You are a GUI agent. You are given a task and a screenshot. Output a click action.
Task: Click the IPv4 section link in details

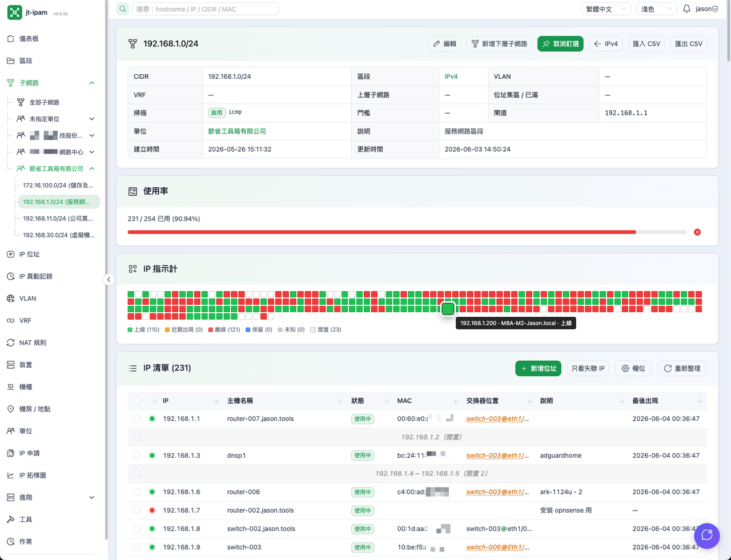point(451,76)
